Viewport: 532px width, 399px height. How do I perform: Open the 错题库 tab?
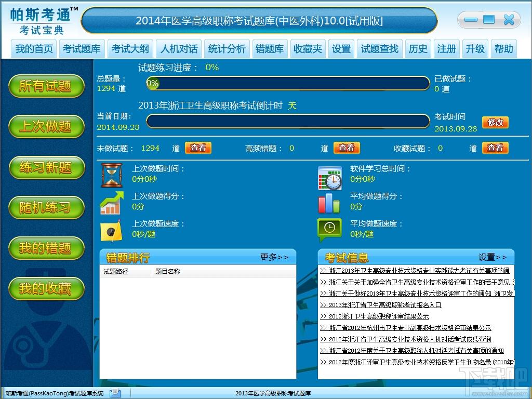coord(270,49)
